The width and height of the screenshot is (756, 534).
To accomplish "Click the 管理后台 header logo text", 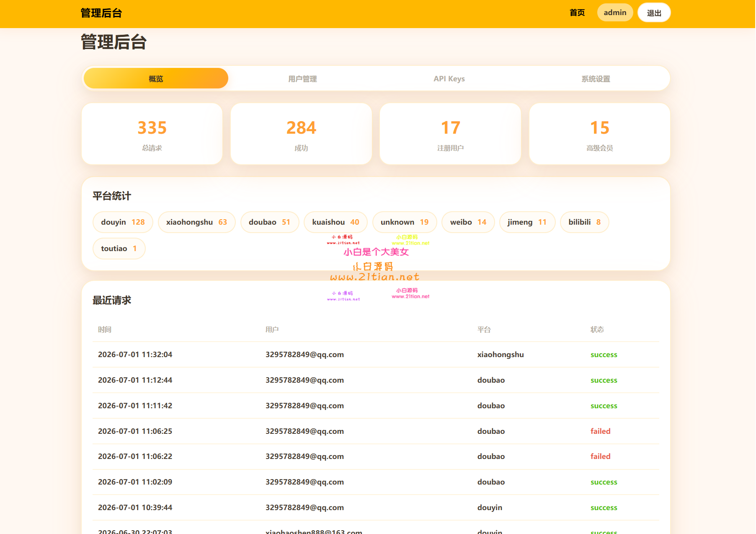I will pos(101,13).
